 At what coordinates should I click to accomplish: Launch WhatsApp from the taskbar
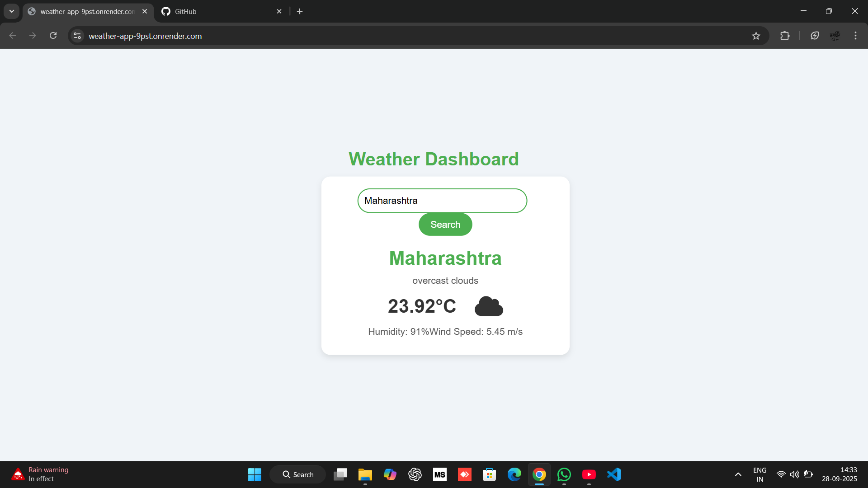pyautogui.click(x=564, y=474)
